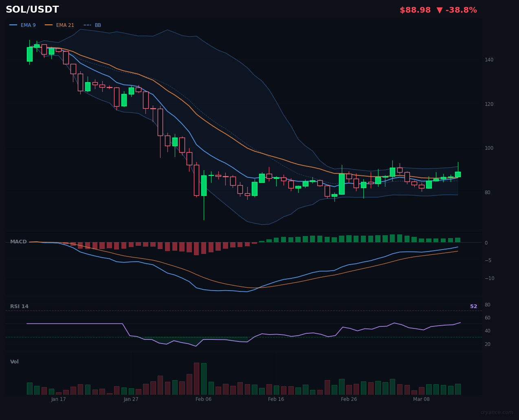Select the Vol panel label
519x420 pixels.
tap(14, 361)
